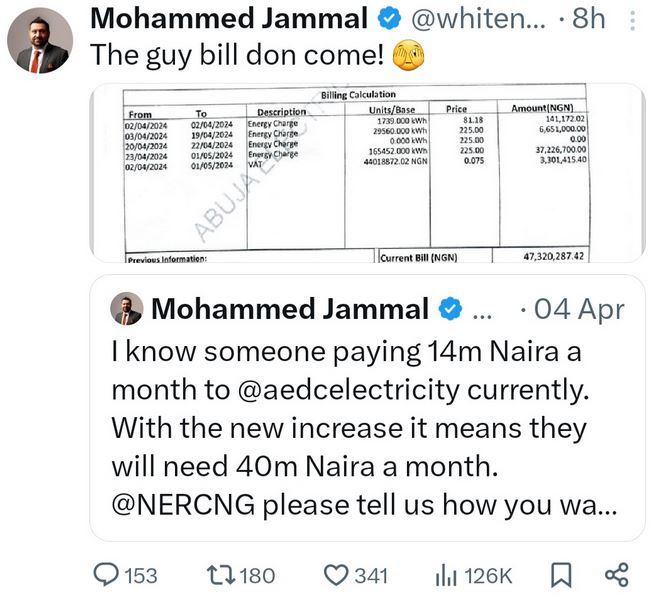This screenshot has width=656, height=599.
Task: Bookmark this tweet
Action: click(562, 574)
